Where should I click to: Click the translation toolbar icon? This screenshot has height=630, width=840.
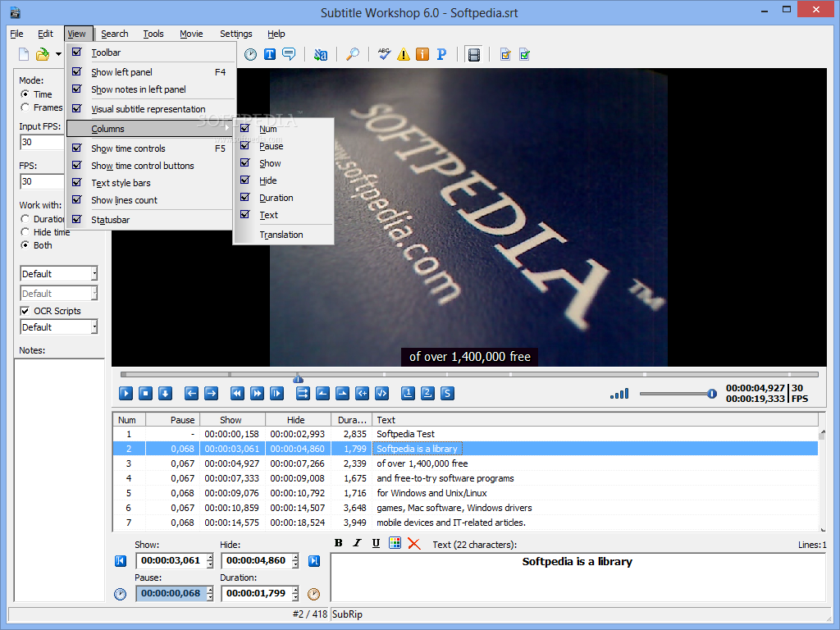pos(321,54)
